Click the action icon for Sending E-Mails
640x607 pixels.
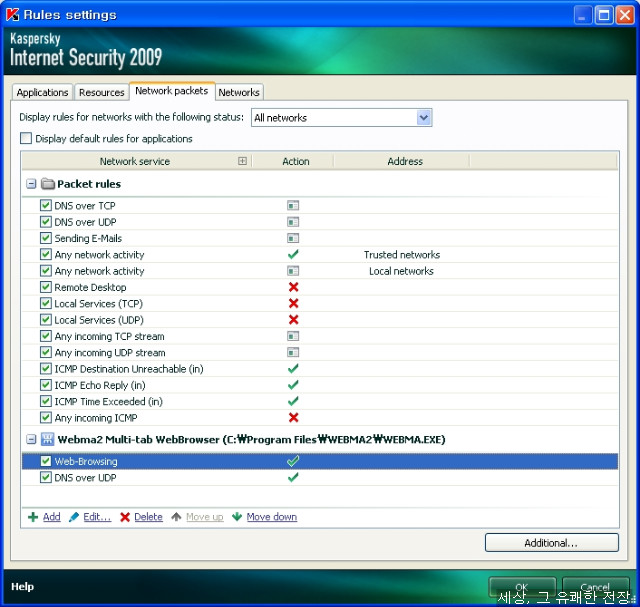pyautogui.click(x=293, y=238)
